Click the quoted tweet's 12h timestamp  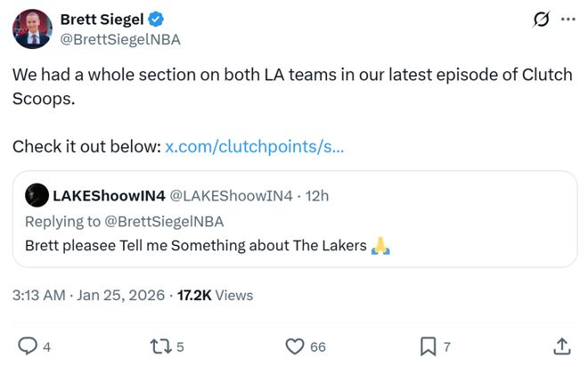tap(317, 196)
